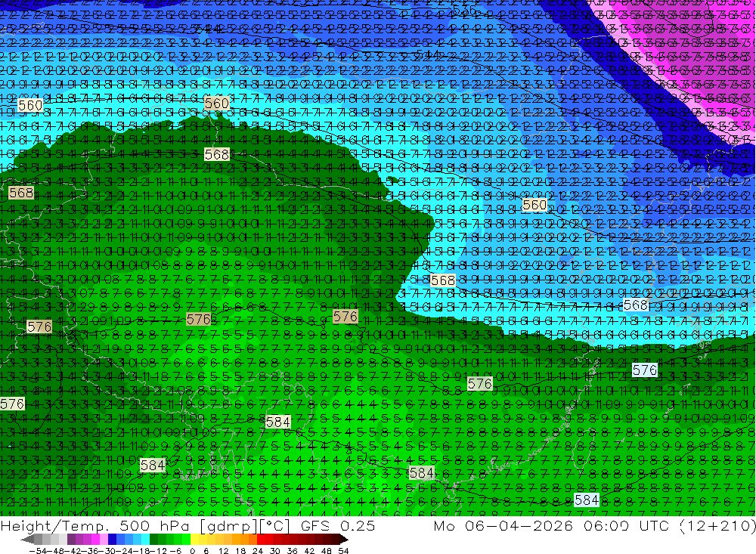Click the '06:00 UTC' time text

pyautogui.click(x=627, y=526)
